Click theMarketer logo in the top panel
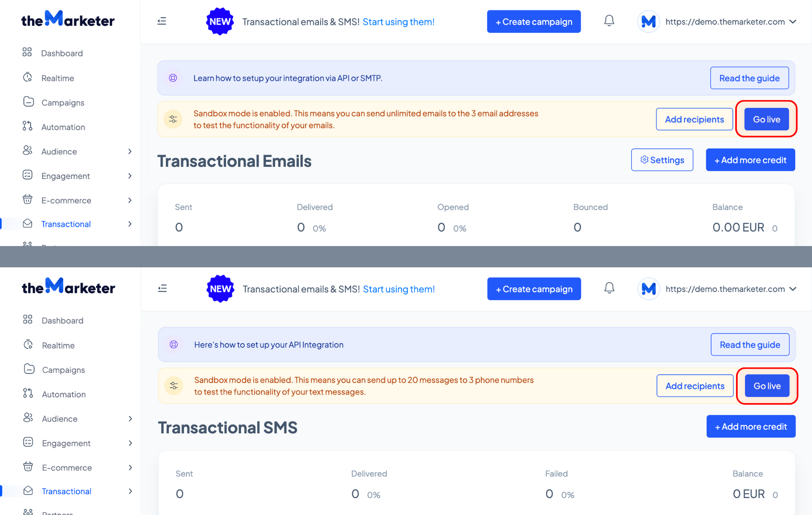 68,20
